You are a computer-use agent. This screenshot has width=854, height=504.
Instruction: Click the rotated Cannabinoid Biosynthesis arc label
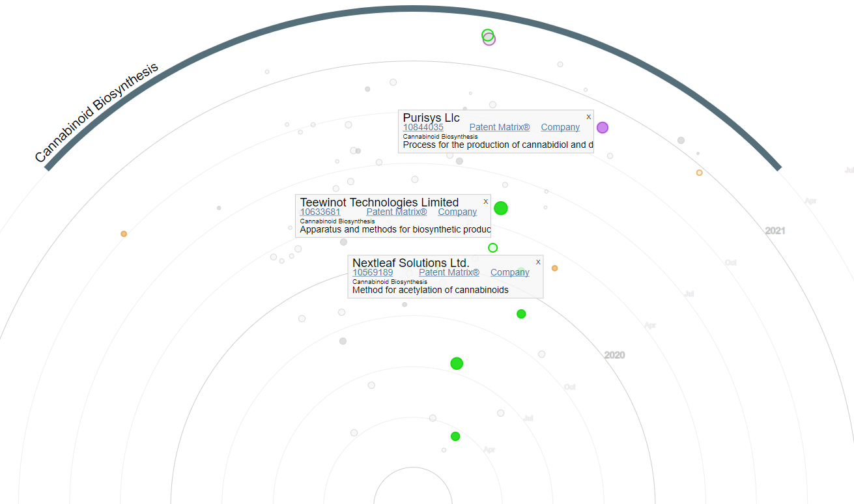pyautogui.click(x=96, y=113)
